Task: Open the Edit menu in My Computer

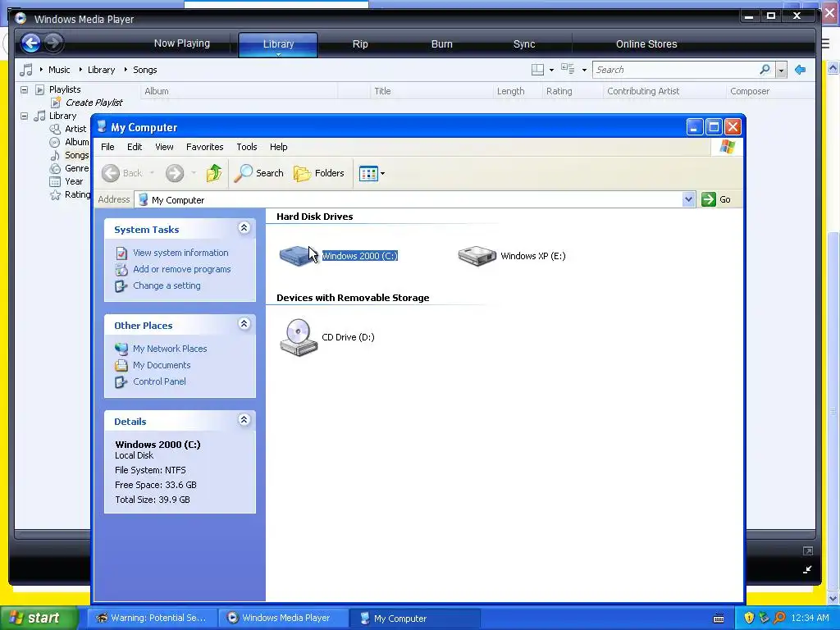Action: 135,147
